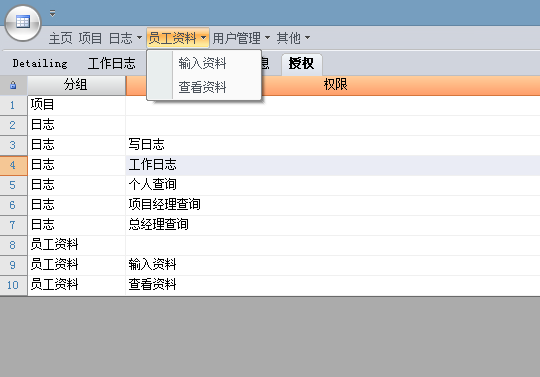540x377 pixels.
Task: Select row header 3
Action: click(x=13, y=145)
